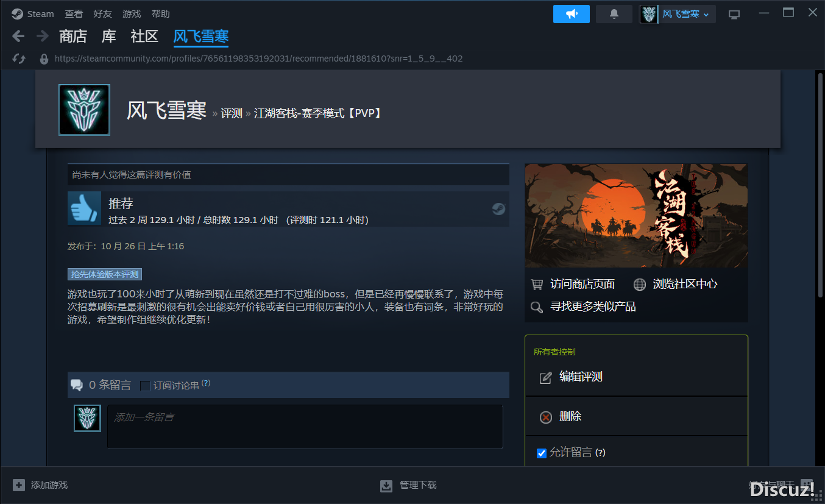Switch to Big Picture mode monitor icon
Image resolution: width=825 pixels, height=504 pixels.
point(734,15)
